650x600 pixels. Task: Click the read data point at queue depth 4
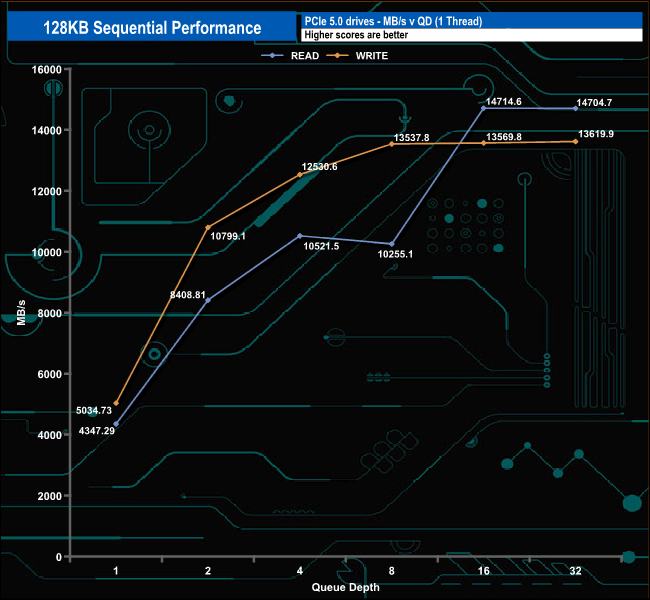(300, 236)
